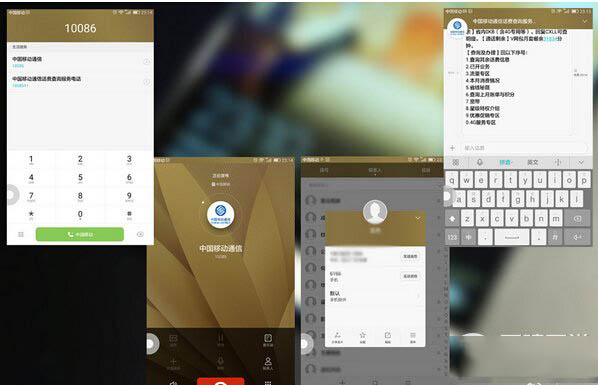Tap the delete icon right of the call button

pos(140,234)
